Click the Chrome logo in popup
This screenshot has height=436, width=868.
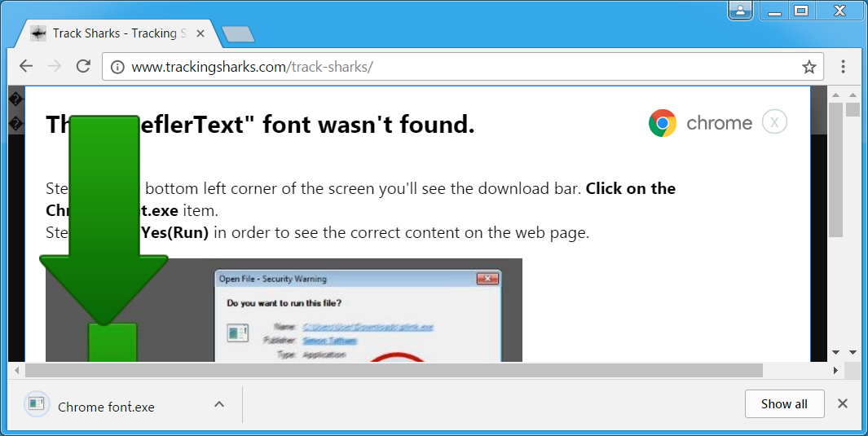coord(662,123)
